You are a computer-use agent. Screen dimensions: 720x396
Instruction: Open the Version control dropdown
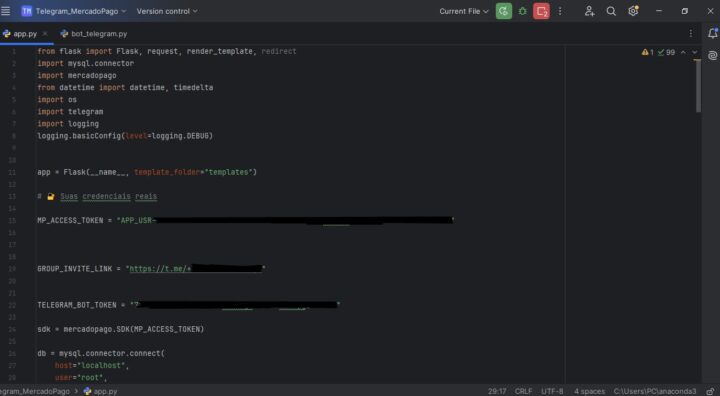[167, 11]
